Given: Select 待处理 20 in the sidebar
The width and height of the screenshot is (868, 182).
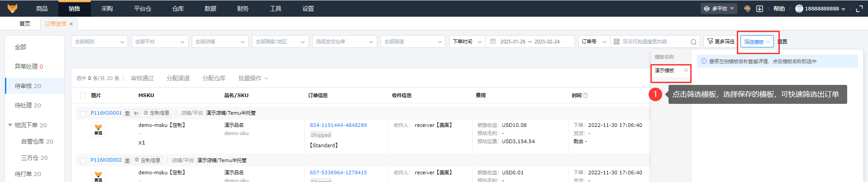Looking at the screenshot, I should coord(28,105).
